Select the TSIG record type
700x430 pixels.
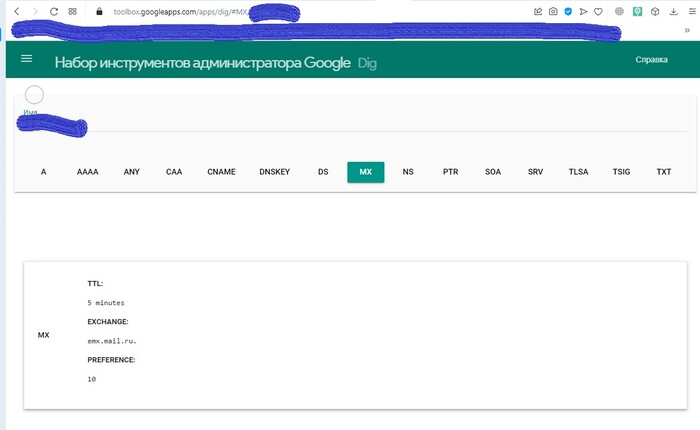tap(621, 172)
